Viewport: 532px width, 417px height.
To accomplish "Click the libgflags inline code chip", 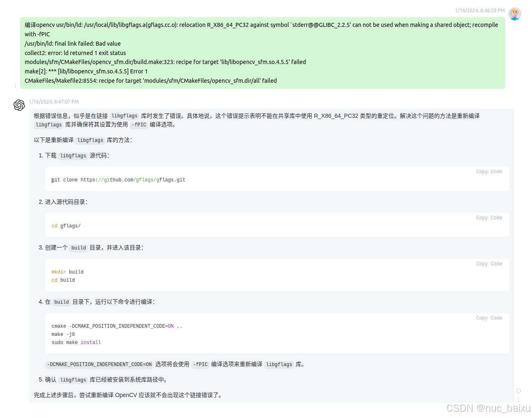I will click(124, 116).
